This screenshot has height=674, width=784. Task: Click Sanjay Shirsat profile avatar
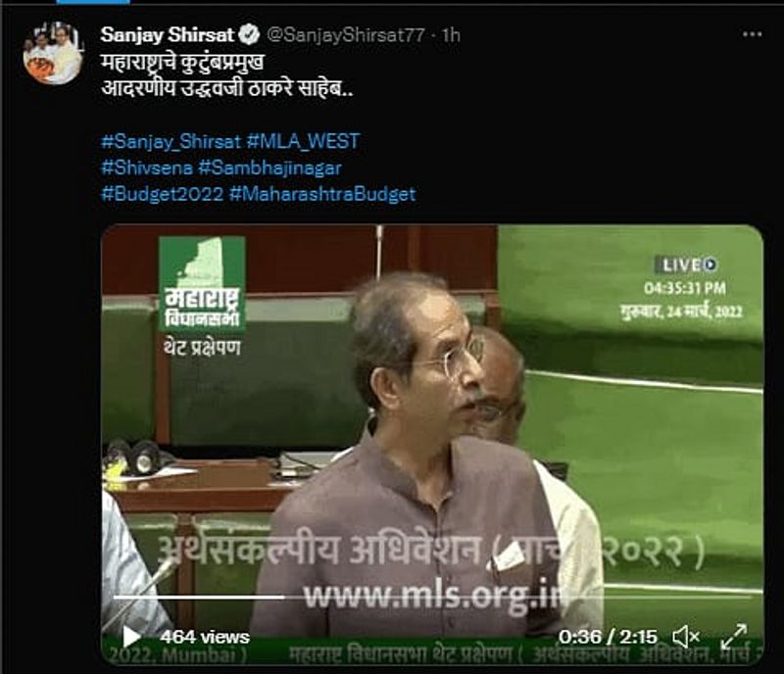(x=53, y=54)
